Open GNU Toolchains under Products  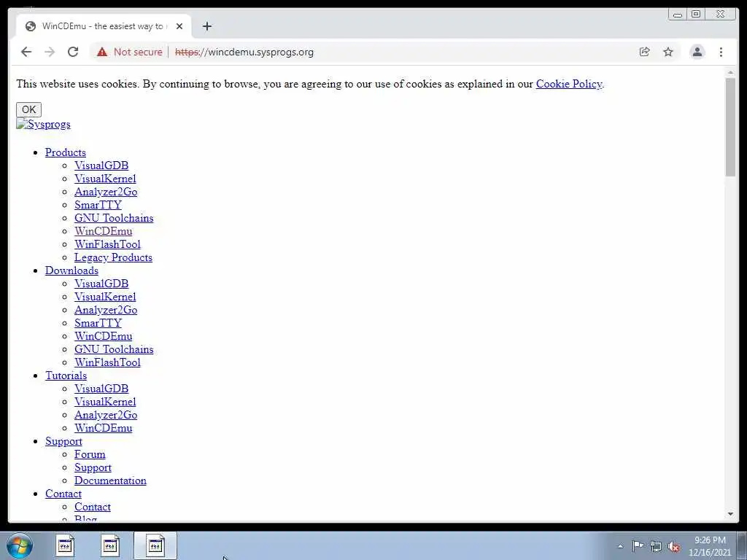(x=114, y=218)
